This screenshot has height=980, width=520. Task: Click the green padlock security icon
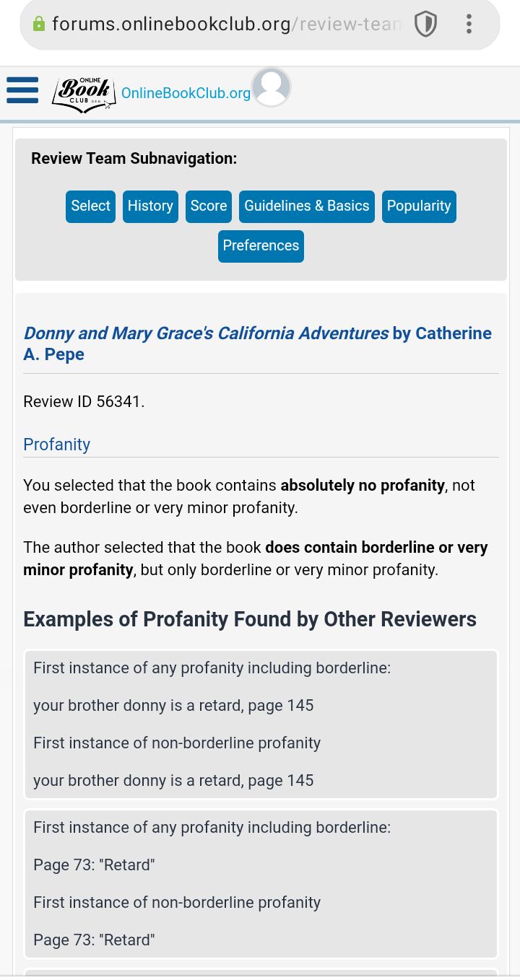click(40, 25)
